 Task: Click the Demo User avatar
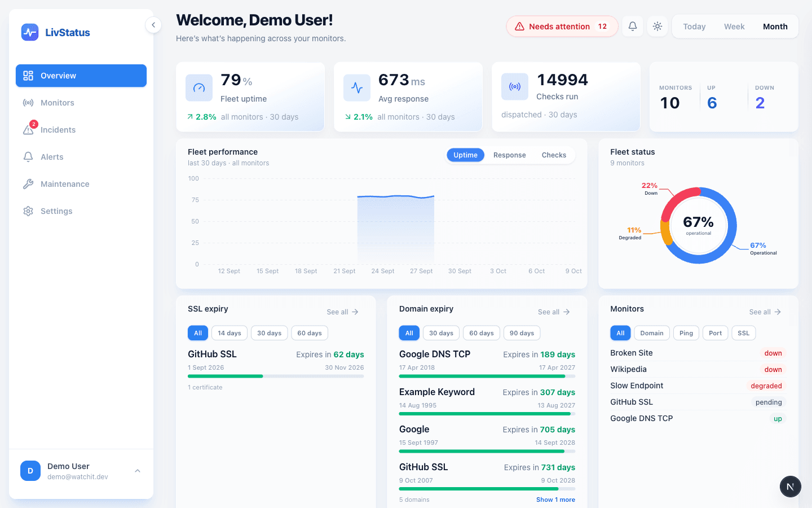tap(30, 471)
